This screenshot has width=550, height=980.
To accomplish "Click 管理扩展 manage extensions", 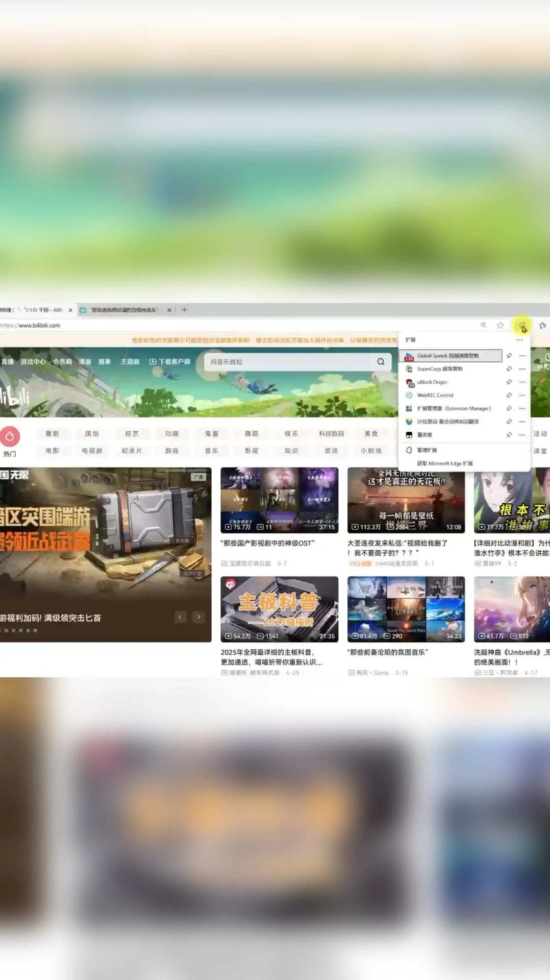I will point(427,450).
